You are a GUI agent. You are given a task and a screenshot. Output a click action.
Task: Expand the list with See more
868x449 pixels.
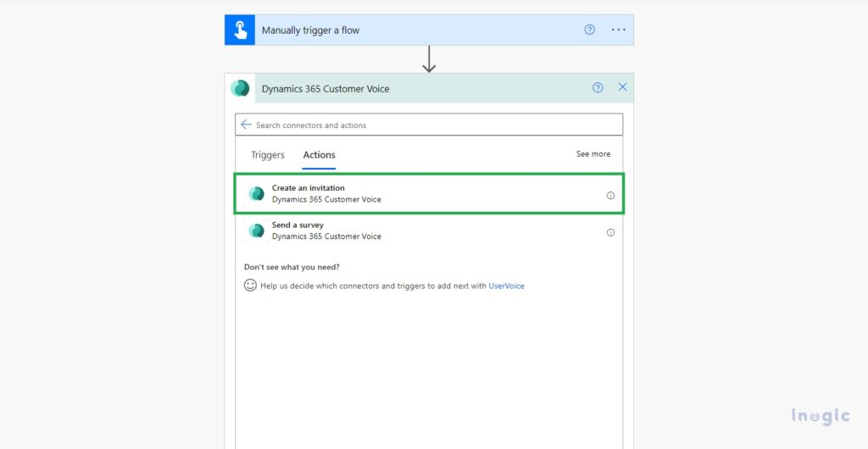tap(593, 154)
